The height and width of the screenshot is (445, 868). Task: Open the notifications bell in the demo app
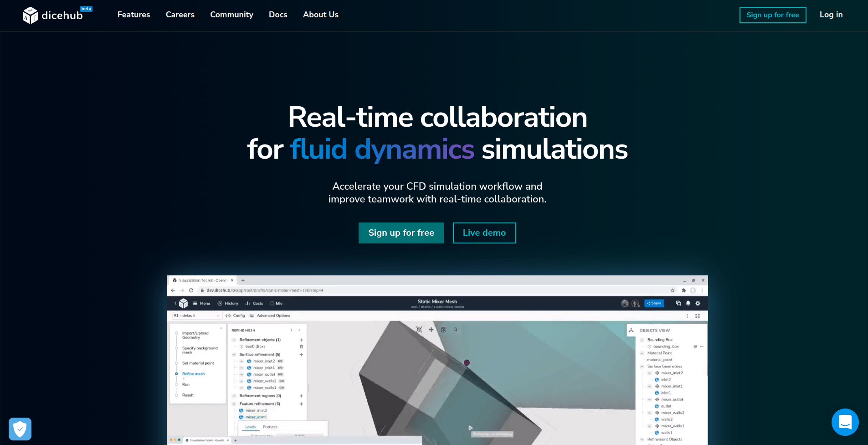pyautogui.click(x=688, y=303)
